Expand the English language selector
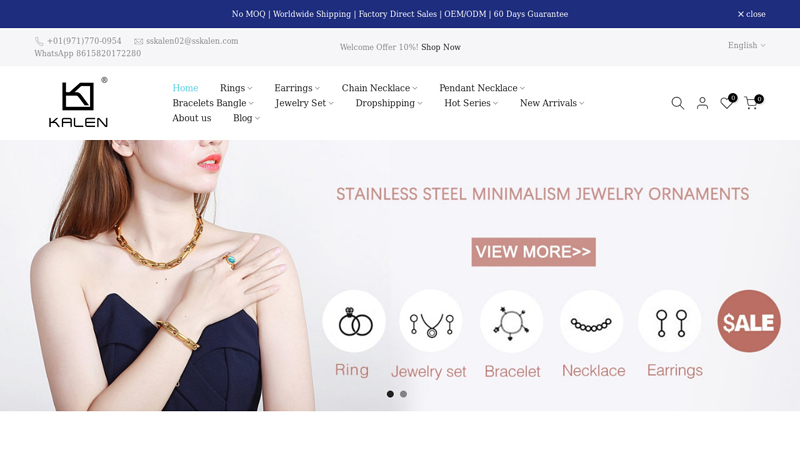 [746, 45]
